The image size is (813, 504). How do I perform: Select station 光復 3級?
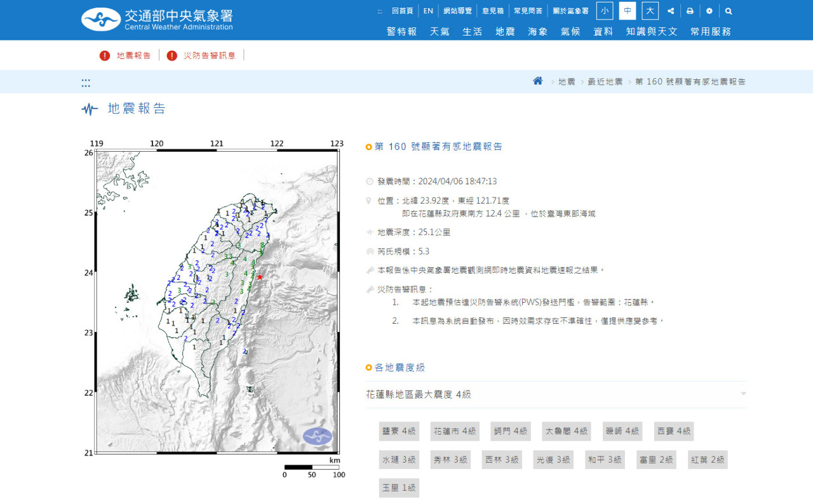point(553,460)
